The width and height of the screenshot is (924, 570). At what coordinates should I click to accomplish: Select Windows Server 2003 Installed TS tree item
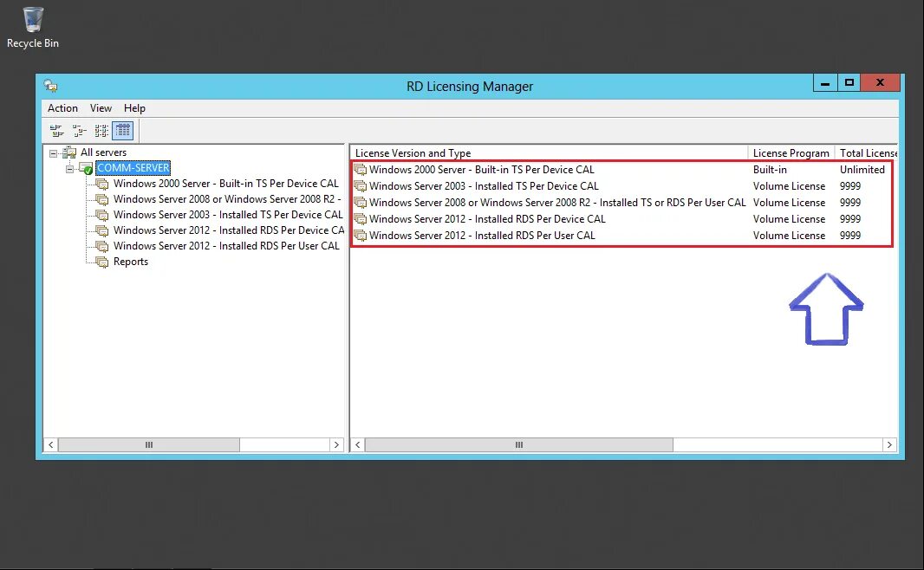(x=227, y=214)
